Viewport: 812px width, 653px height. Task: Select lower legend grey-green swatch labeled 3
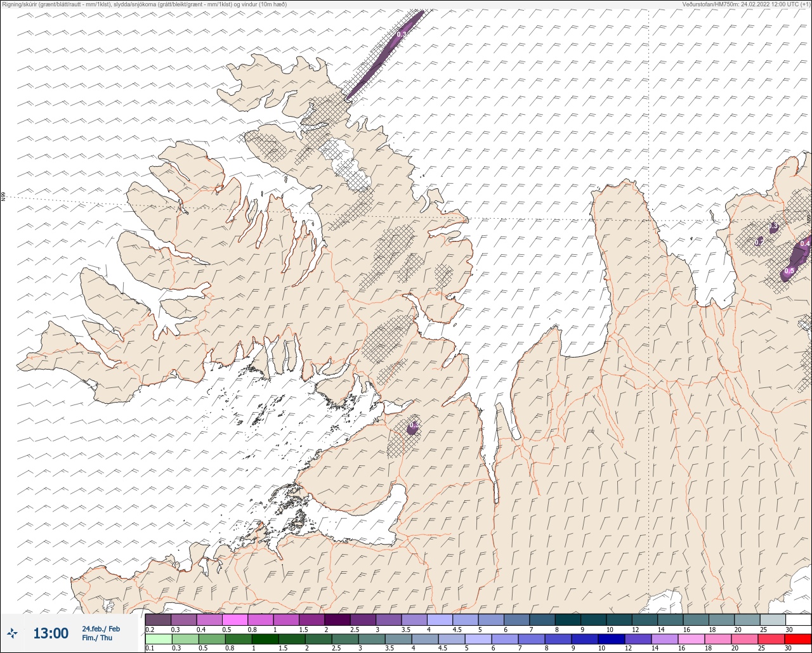372,639
